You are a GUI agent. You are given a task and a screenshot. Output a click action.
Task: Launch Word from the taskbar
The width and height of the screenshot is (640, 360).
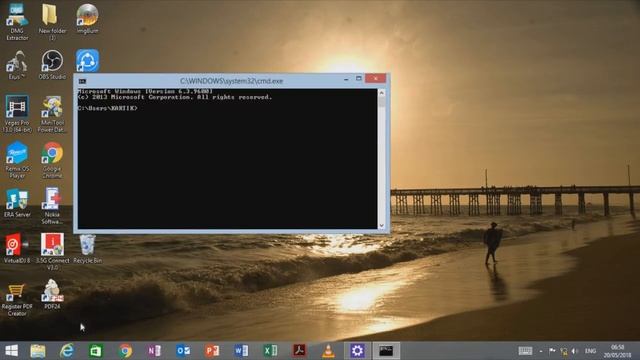(241, 351)
